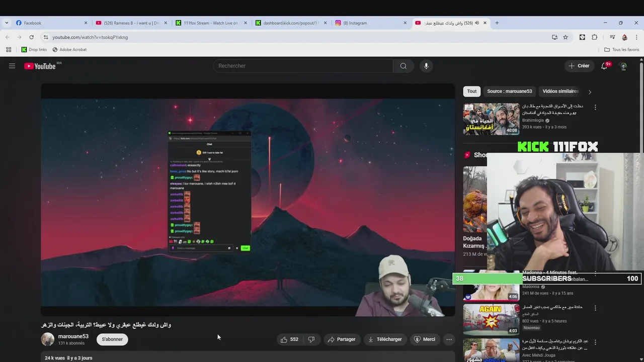The width and height of the screenshot is (644, 362).
Task: Click the Brahimlogia channel name
Action: tap(533, 121)
